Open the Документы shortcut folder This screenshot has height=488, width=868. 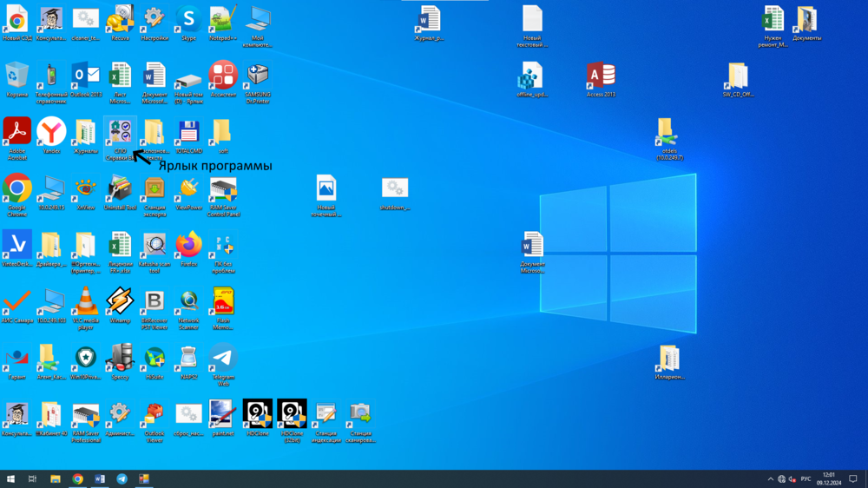coord(806,23)
